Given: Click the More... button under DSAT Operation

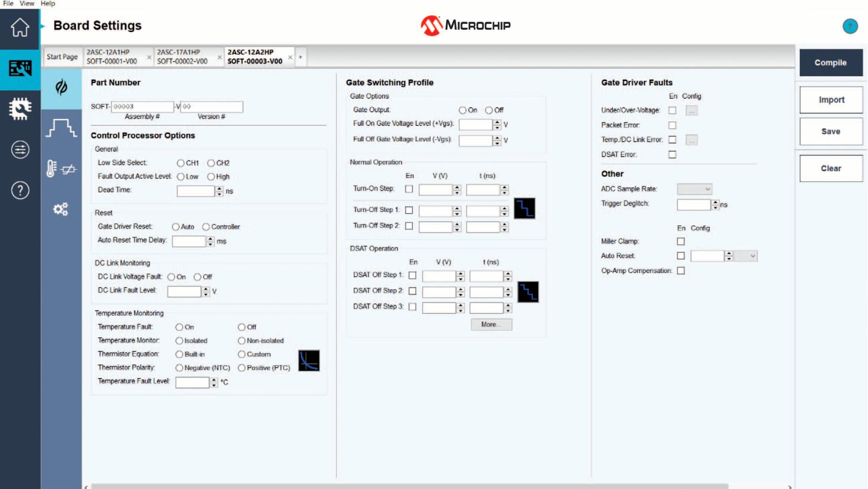Looking at the screenshot, I should [x=491, y=324].
